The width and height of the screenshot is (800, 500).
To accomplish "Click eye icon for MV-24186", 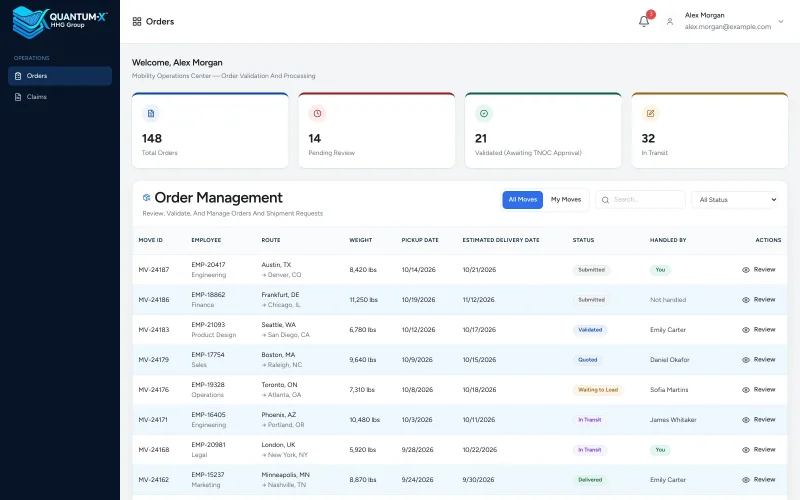I will click(746, 300).
